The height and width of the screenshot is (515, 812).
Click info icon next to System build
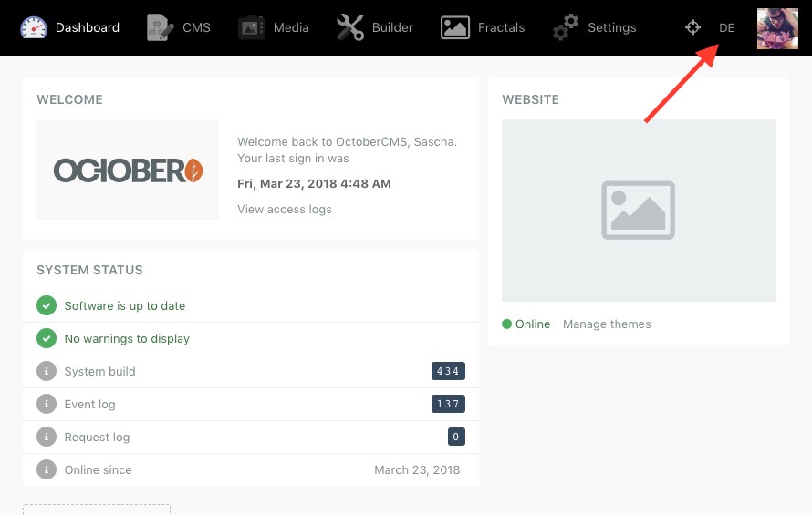(x=47, y=371)
